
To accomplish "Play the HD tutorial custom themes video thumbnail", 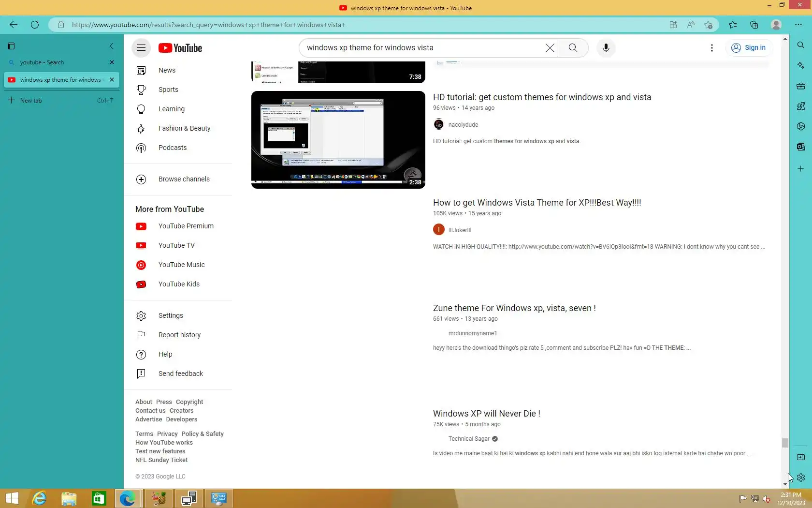I will [x=338, y=140].
